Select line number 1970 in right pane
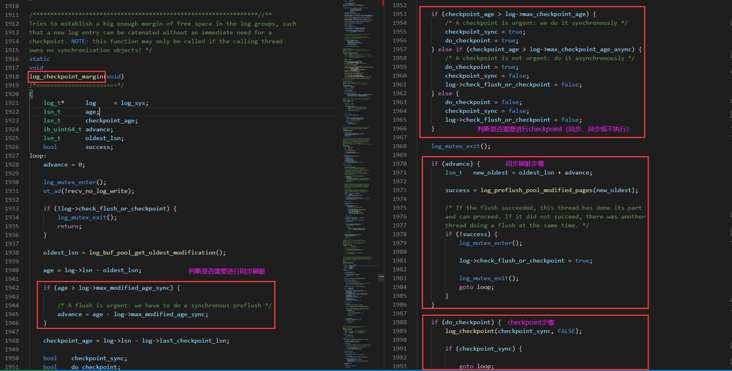The image size is (732, 371). pyautogui.click(x=399, y=164)
